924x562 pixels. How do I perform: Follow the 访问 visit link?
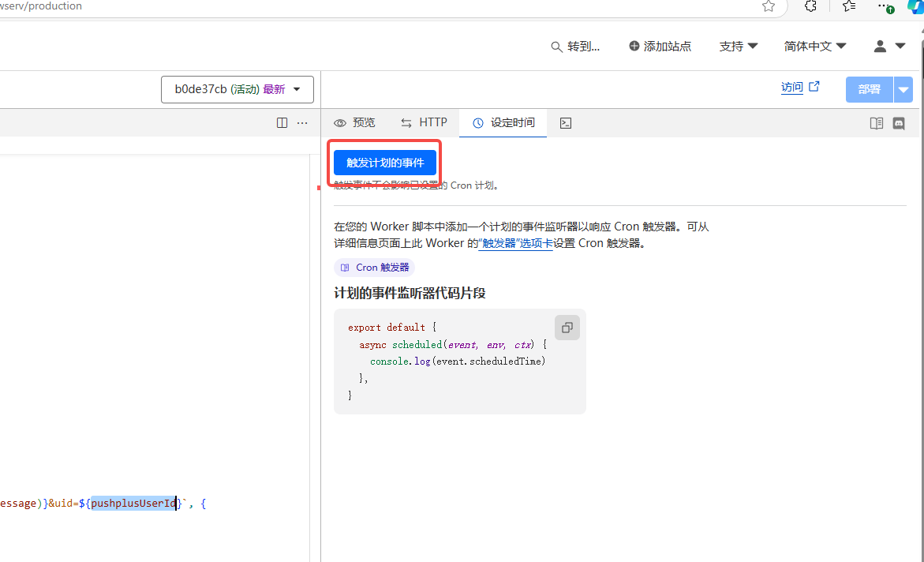click(x=799, y=88)
